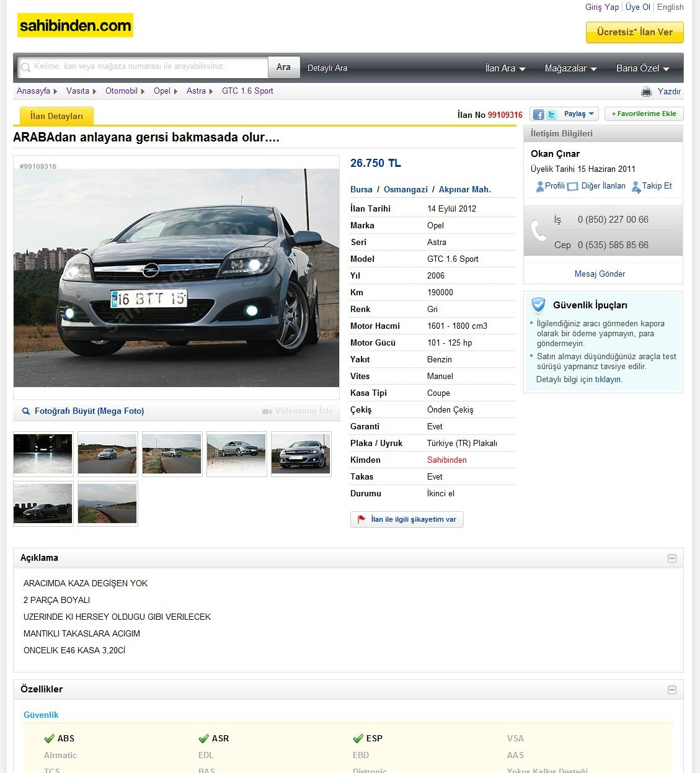Click the printer icon next to Yazdır
Viewport: 700px width, 773px height.
click(647, 91)
